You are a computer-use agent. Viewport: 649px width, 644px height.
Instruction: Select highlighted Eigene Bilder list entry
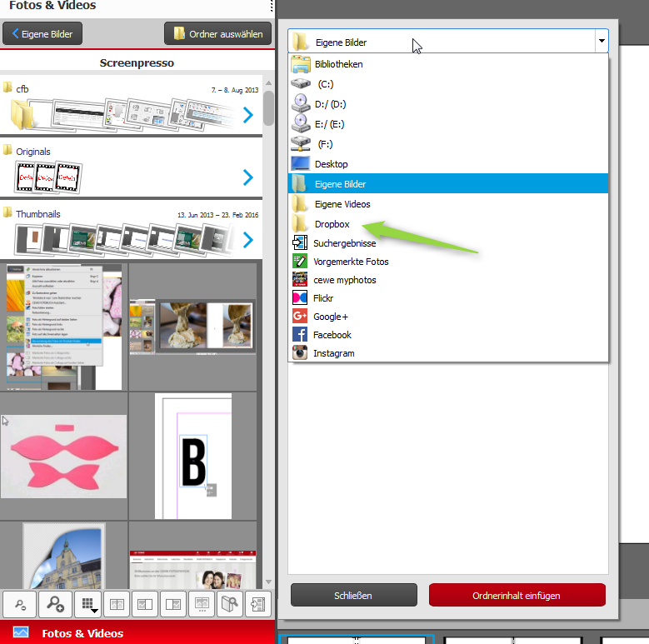point(448,184)
